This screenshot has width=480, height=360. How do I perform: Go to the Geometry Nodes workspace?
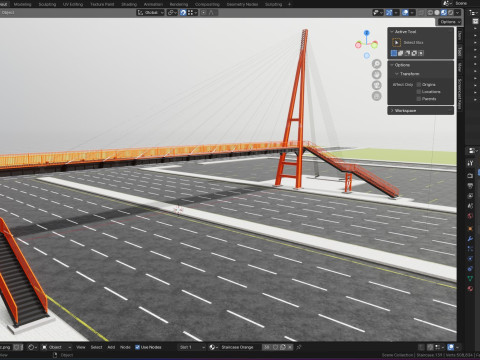[x=242, y=4]
